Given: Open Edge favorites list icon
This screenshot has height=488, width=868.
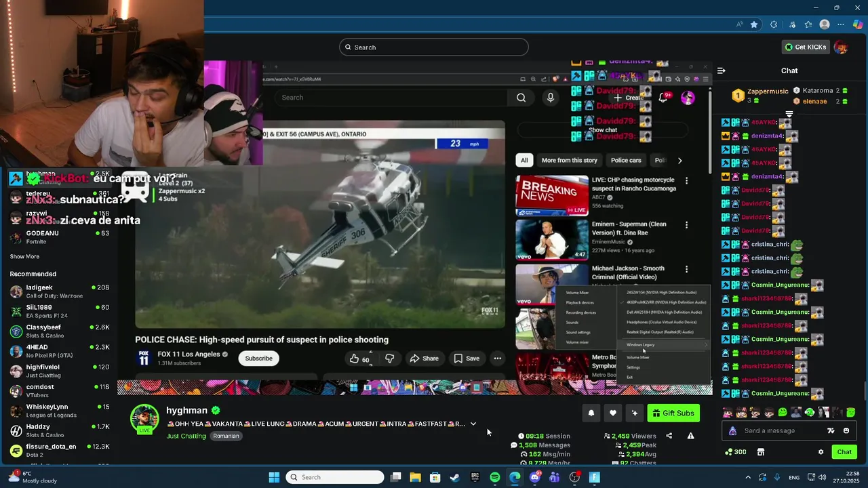Looking at the screenshot, I should click(808, 24).
